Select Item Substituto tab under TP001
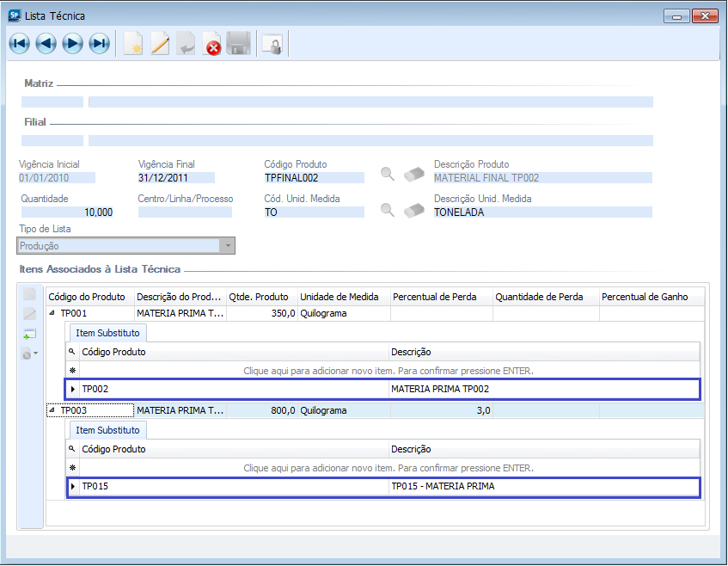This screenshot has height=566, width=728. 107,333
